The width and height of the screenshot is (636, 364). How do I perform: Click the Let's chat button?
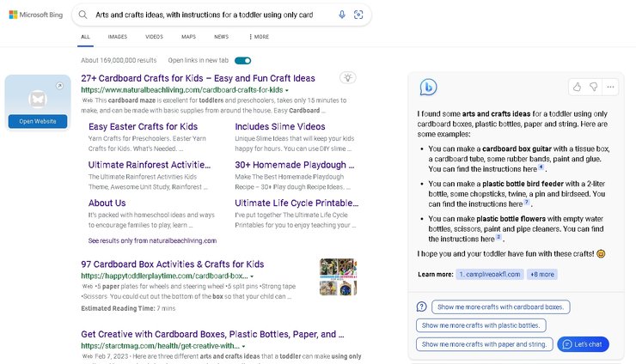click(583, 344)
